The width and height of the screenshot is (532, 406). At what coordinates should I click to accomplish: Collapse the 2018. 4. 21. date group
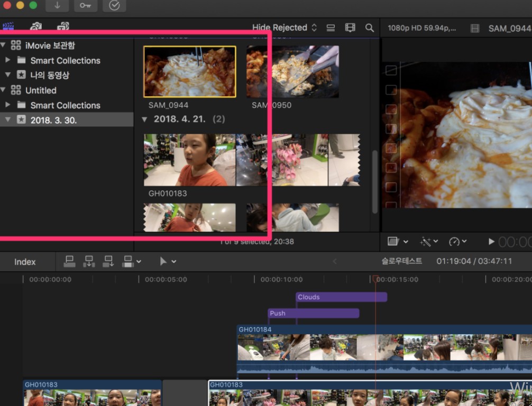[144, 119]
